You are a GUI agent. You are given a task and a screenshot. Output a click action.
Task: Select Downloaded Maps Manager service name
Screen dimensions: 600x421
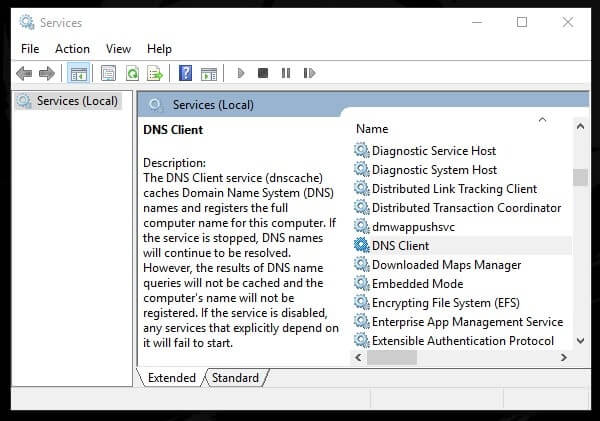(446, 265)
